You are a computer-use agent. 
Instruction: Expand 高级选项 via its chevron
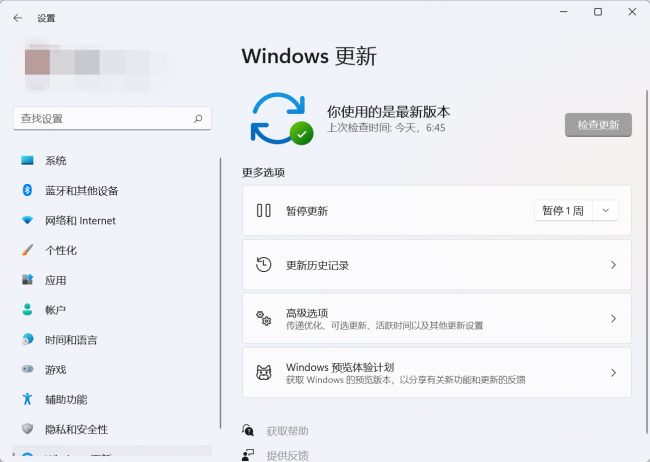[613, 319]
